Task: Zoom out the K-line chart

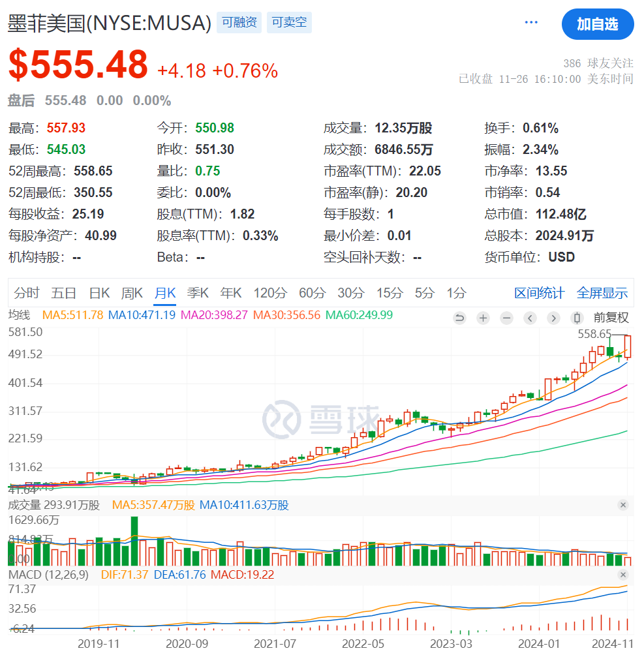Action: (x=507, y=318)
